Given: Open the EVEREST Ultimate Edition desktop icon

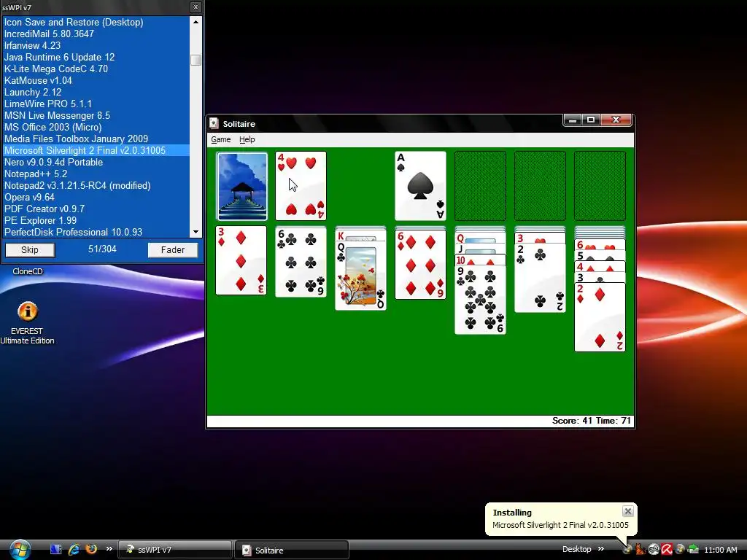Looking at the screenshot, I should point(27,322).
